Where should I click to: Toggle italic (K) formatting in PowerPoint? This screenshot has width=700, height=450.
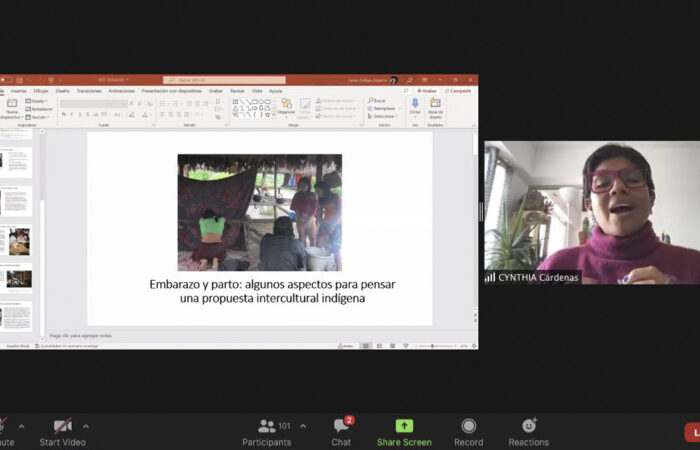pos(72,115)
